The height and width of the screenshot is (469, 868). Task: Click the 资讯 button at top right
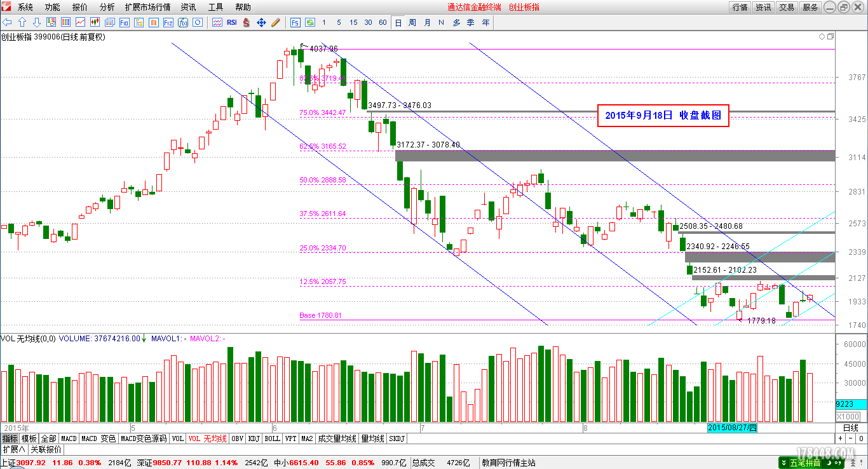tap(763, 7)
